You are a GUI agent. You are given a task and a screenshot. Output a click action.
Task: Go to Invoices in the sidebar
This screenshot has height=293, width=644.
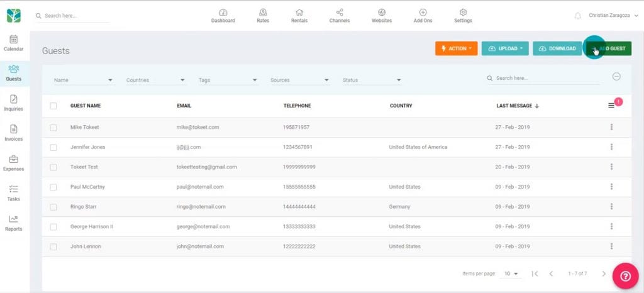pos(14,130)
